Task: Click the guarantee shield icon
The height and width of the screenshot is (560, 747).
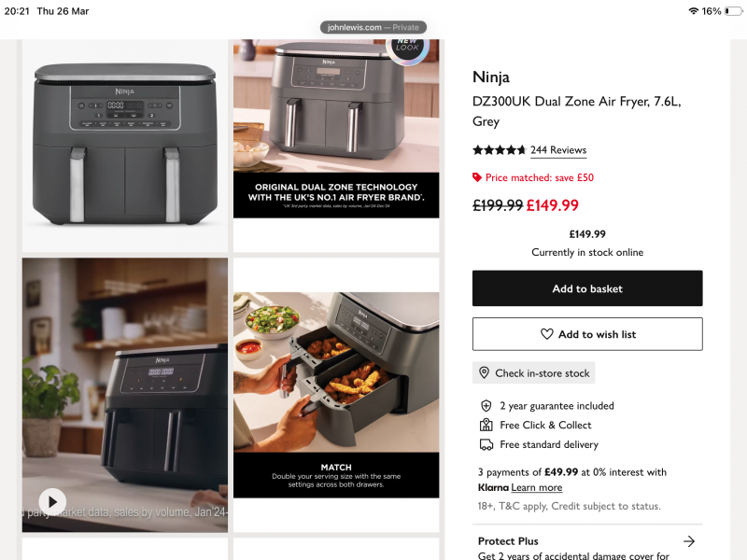Action: 486,406
